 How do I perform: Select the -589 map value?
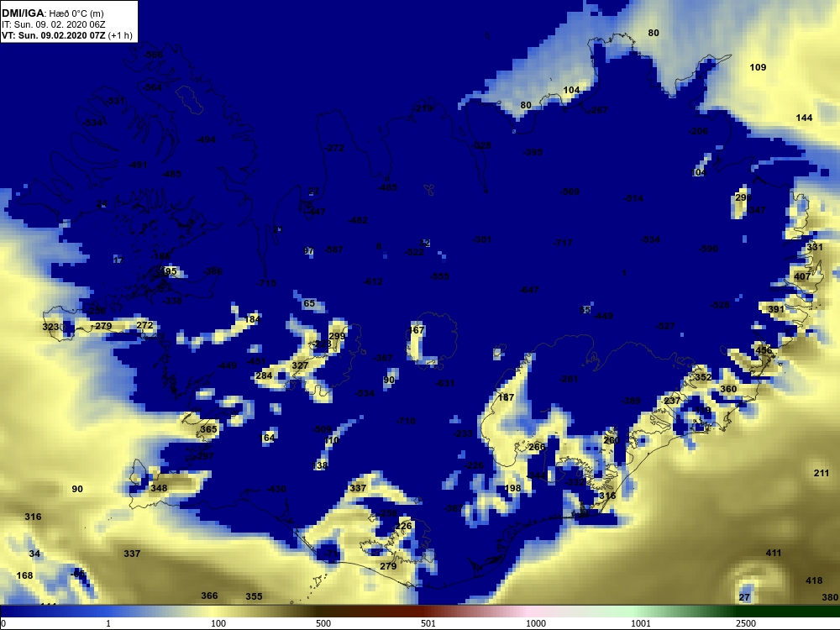pyautogui.click(x=570, y=192)
